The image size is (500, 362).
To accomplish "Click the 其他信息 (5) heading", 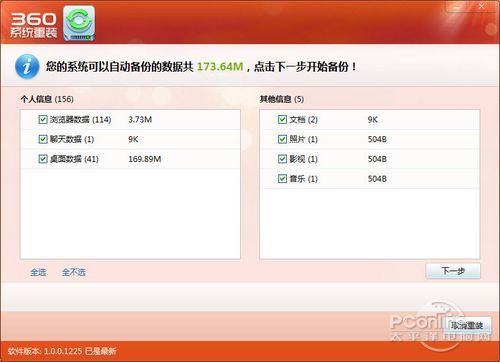I will [282, 99].
